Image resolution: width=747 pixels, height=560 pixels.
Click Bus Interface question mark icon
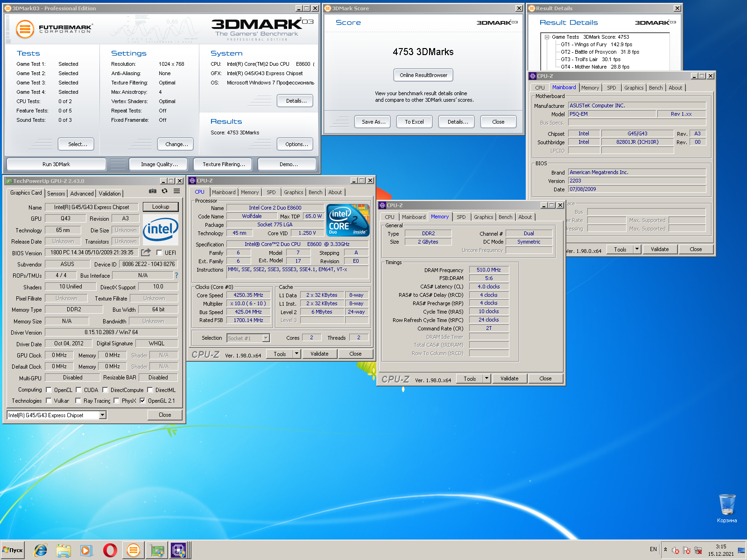coord(176,275)
